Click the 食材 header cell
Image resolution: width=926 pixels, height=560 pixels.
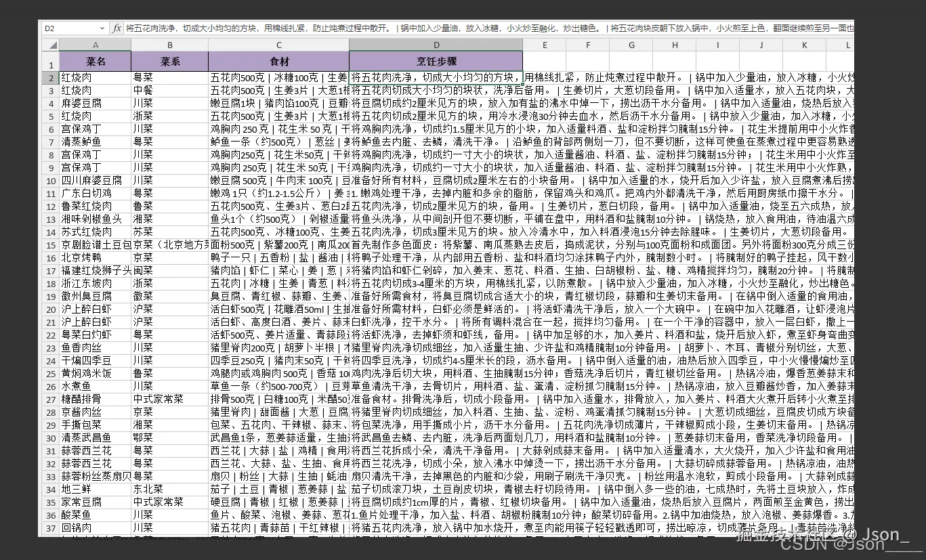[279, 62]
